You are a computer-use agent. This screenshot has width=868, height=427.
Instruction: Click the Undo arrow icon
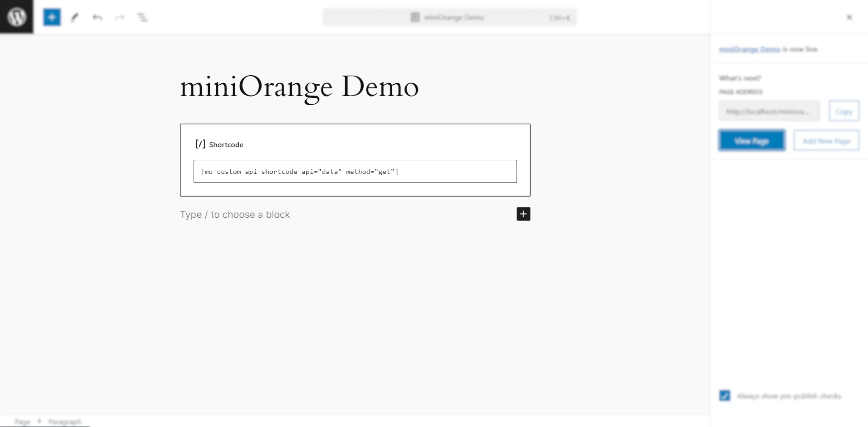tap(97, 17)
